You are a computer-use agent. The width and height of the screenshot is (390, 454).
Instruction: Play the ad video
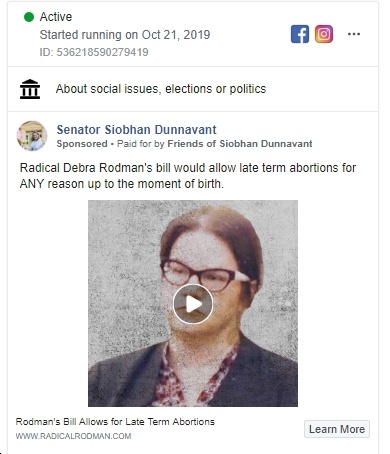click(193, 304)
